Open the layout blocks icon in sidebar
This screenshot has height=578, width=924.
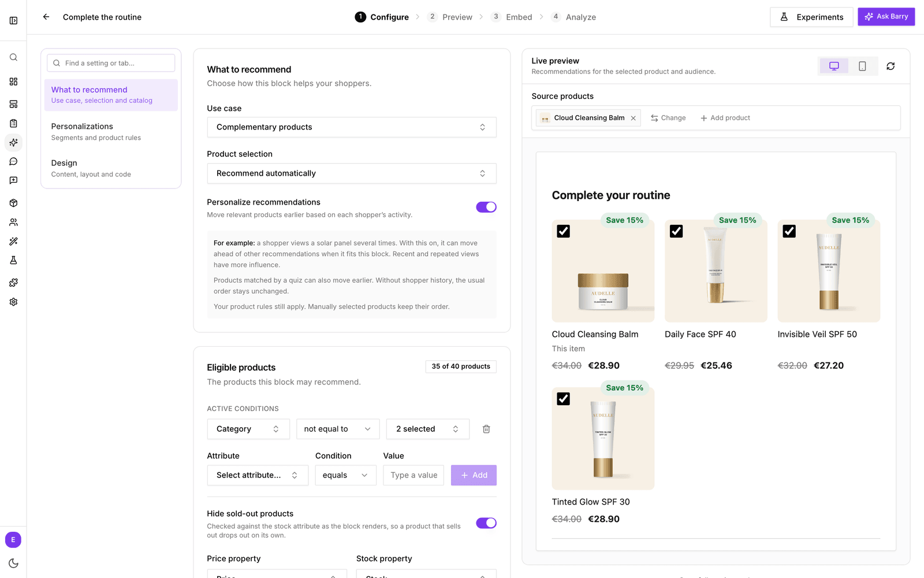point(13,104)
